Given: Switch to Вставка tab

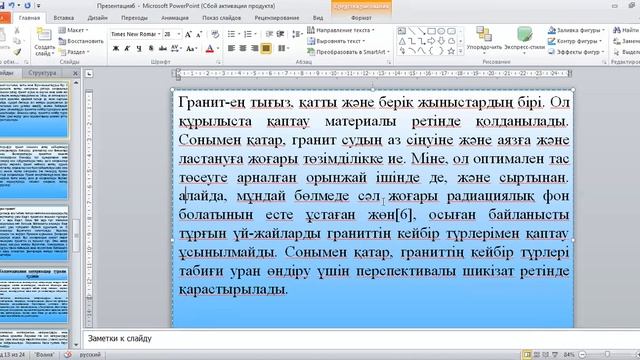Looking at the screenshot, I should [64, 18].
